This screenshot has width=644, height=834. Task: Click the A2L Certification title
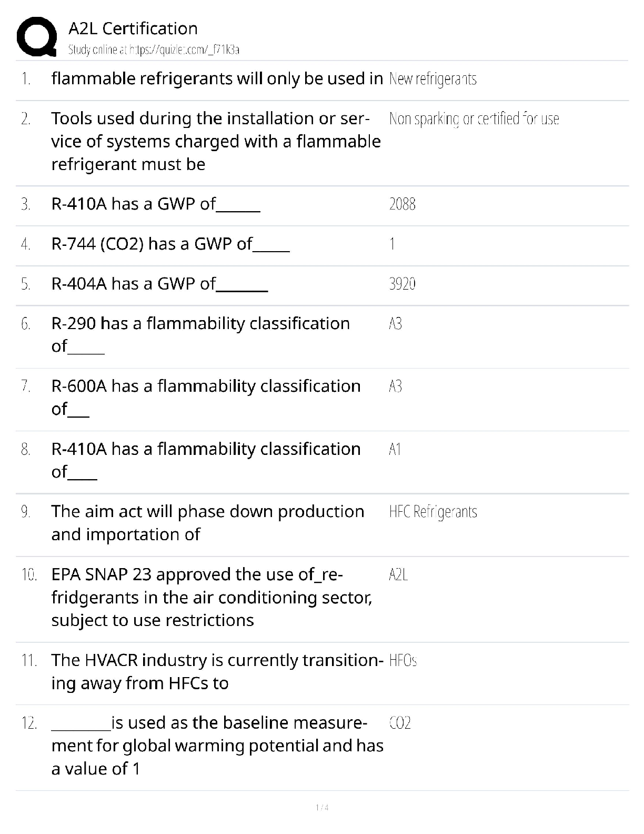pos(133,28)
